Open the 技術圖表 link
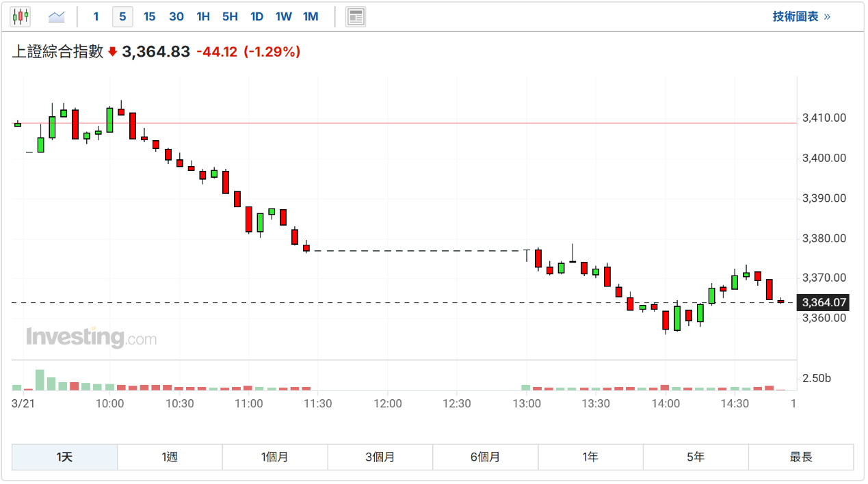 (802, 16)
